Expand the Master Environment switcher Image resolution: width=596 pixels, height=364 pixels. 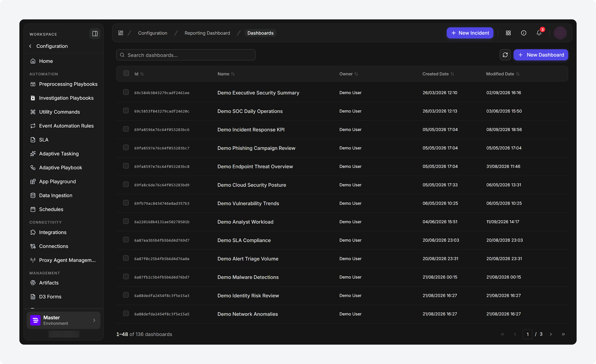(63, 320)
